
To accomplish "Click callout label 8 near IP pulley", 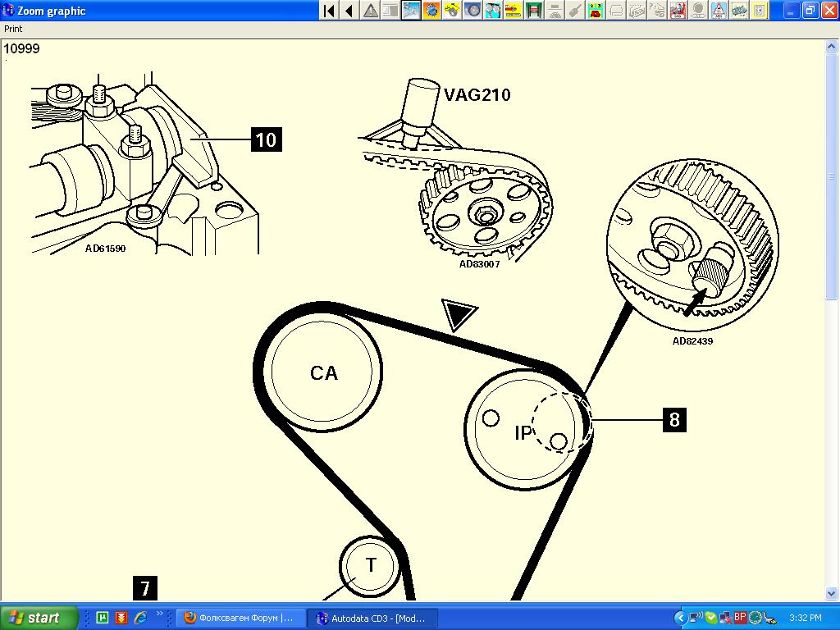I will click(x=674, y=420).
